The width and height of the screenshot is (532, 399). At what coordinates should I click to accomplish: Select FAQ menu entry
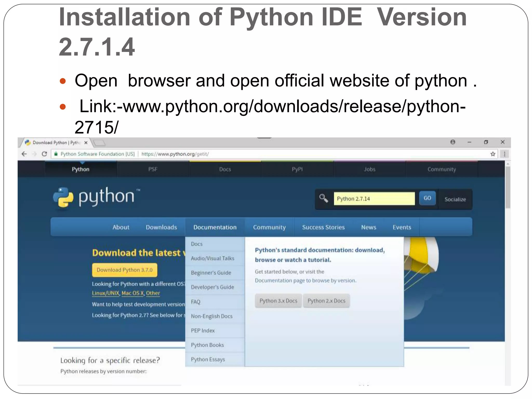pos(215,302)
